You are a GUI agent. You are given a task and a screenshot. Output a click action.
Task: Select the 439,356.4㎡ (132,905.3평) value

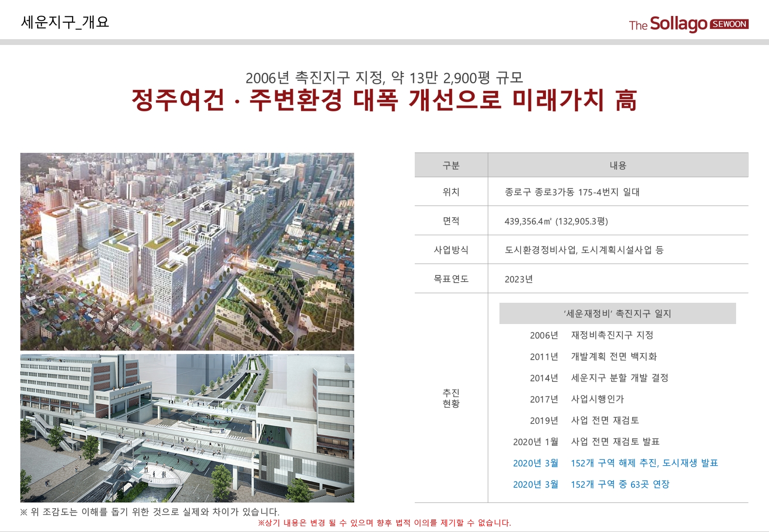[x=556, y=221]
